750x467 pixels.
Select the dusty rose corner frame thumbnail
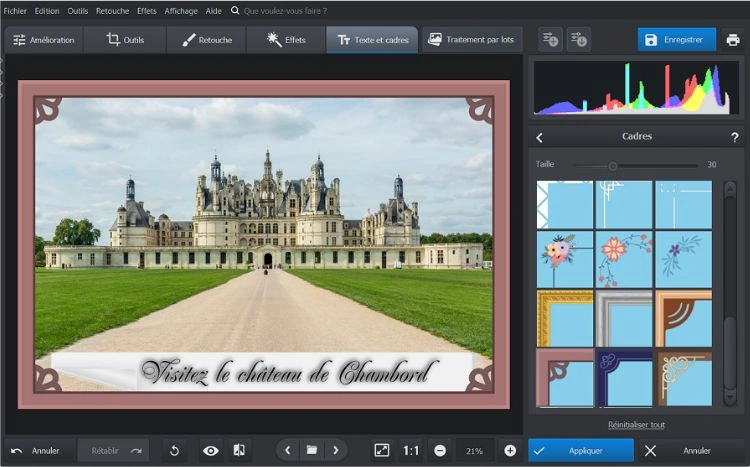565,378
